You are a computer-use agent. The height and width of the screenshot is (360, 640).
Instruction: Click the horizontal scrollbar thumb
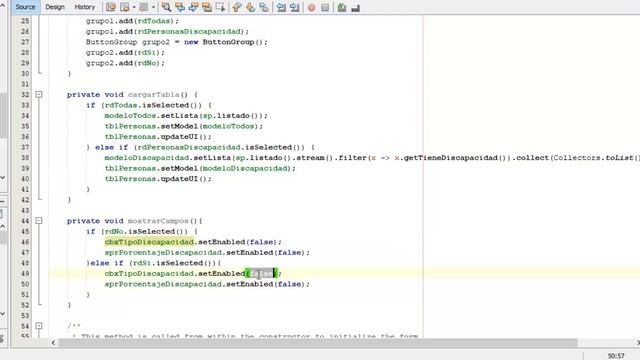click(318, 343)
